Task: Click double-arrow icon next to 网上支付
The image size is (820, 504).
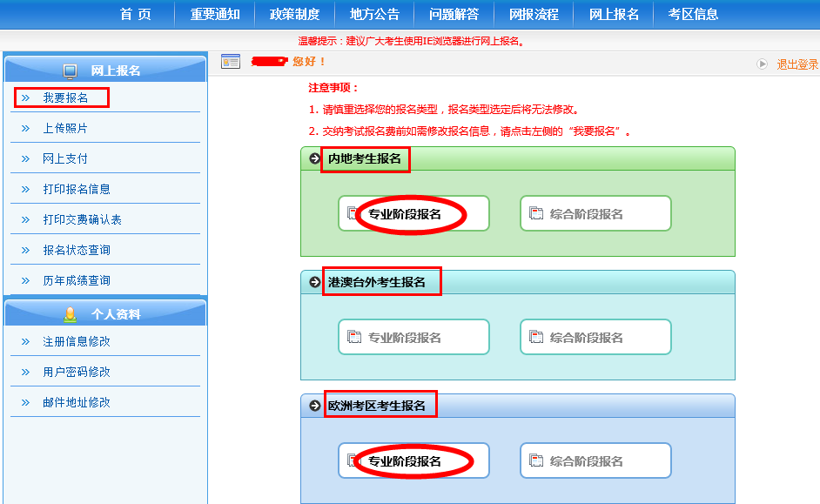Action: point(26,158)
